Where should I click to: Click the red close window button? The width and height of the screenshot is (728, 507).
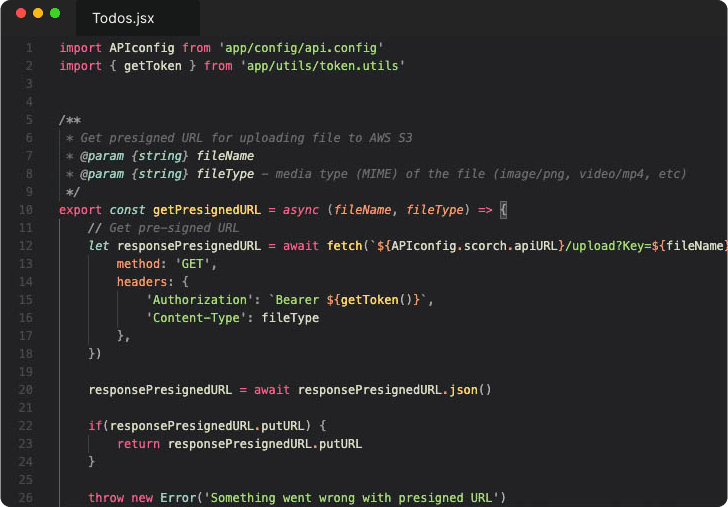coord(21,13)
